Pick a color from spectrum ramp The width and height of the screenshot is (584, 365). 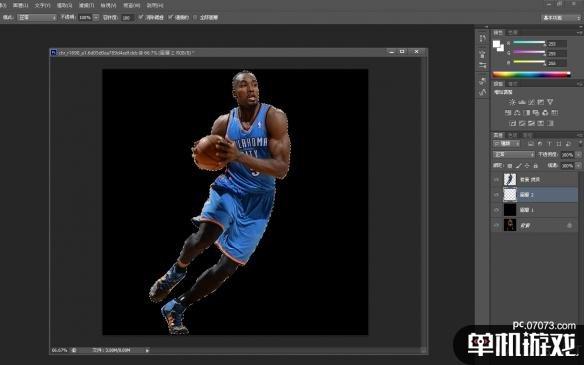tap(531, 74)
